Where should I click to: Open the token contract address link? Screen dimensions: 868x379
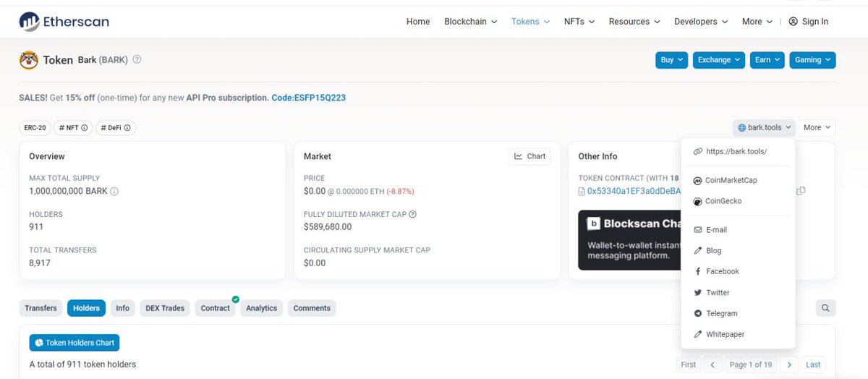pyautogui.click(x=634, y=192)
